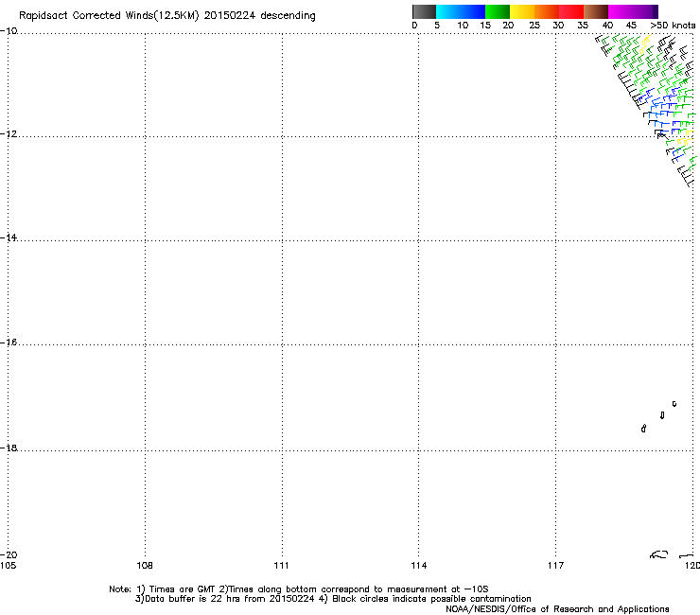This screenshot has height=615, width=700.
Task: Click the cyan-blue 5-15 knots color segment
Action: pyautogui.click(x=461, y=11)
